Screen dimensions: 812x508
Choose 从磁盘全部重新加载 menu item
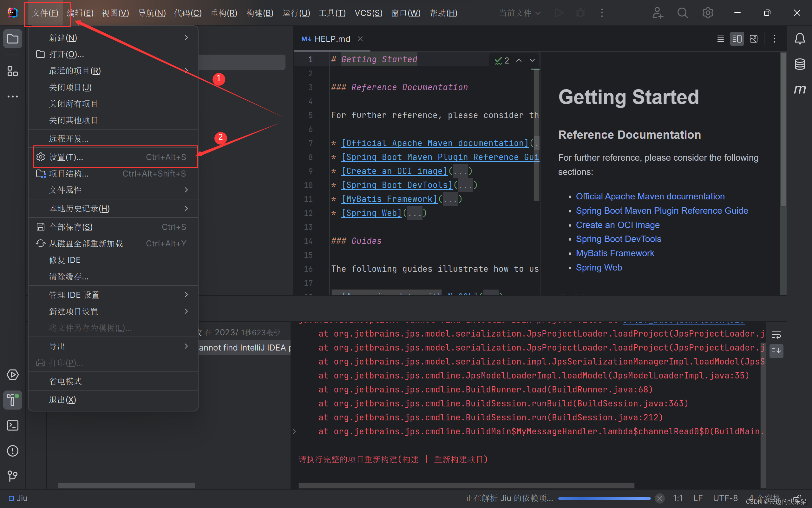click(114, 244)
